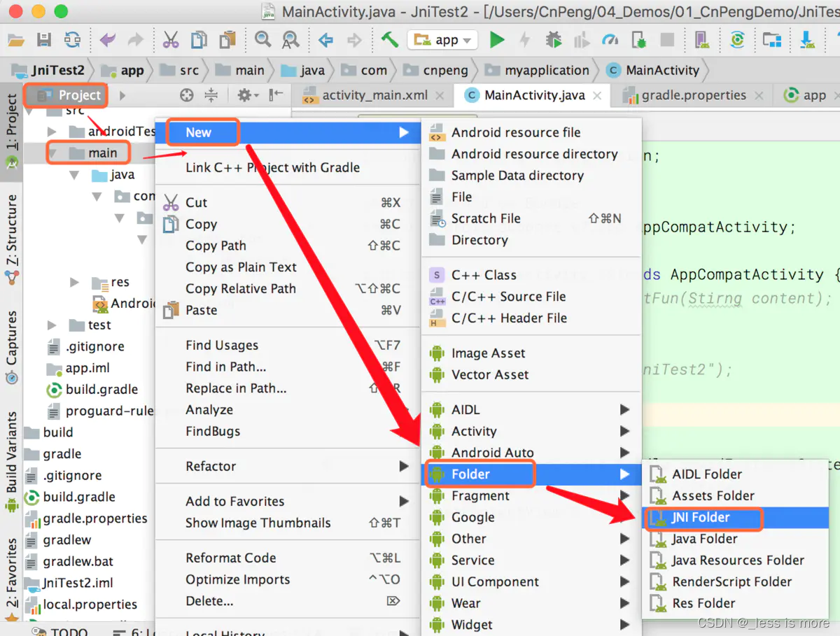
Task: Select the Cut scissors icon
Action: coord(171,40)
